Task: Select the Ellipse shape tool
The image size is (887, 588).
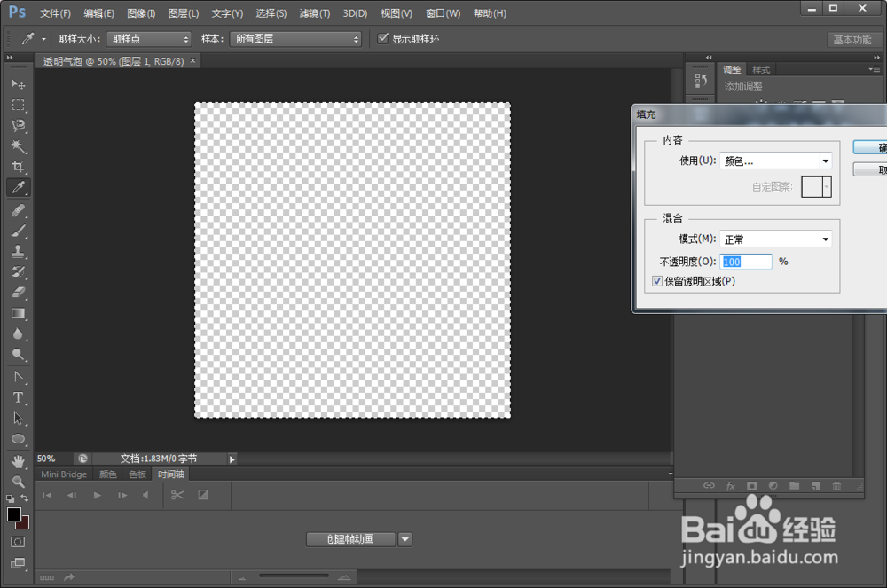Action: pos(18,439)
